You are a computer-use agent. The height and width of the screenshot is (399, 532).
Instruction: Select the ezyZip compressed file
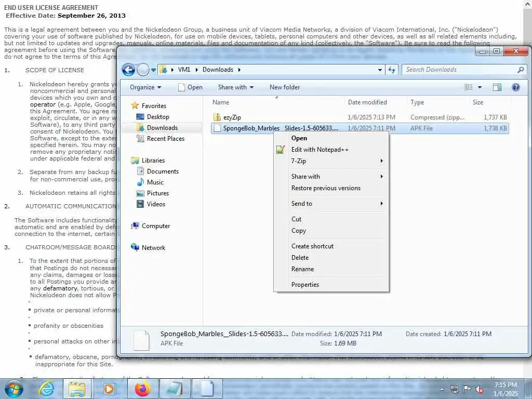232,117
